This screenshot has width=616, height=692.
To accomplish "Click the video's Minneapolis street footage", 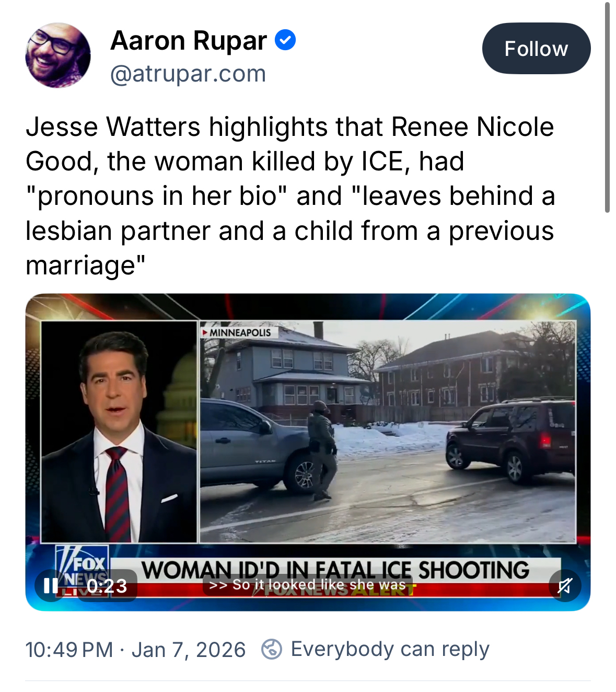I will click(x=388, y=432).
